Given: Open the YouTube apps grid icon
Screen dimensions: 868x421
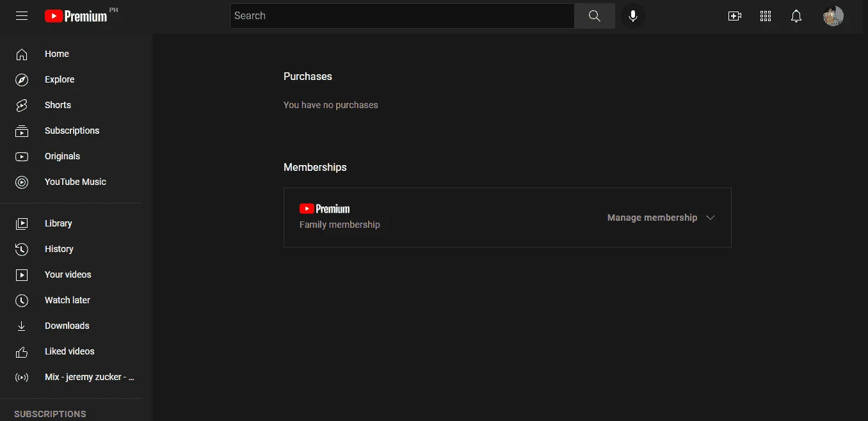Looking at the screenshot, I should click(x=766, y=16).
